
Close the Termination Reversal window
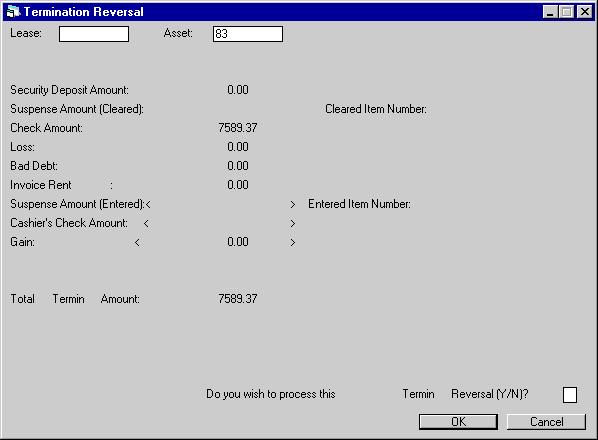585,12
